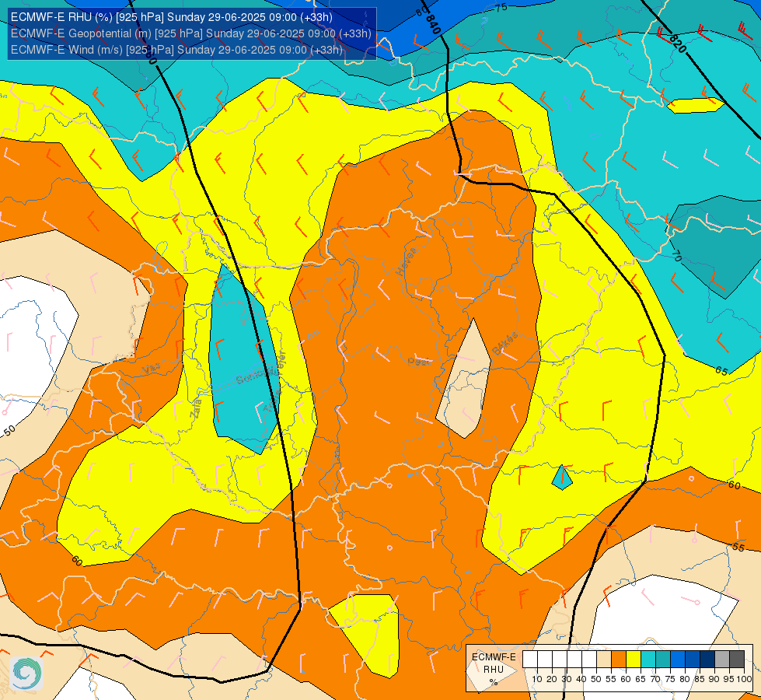Click the legend tick value 85
This screenshot has height=700, width=761.
(x=700, y=679)
